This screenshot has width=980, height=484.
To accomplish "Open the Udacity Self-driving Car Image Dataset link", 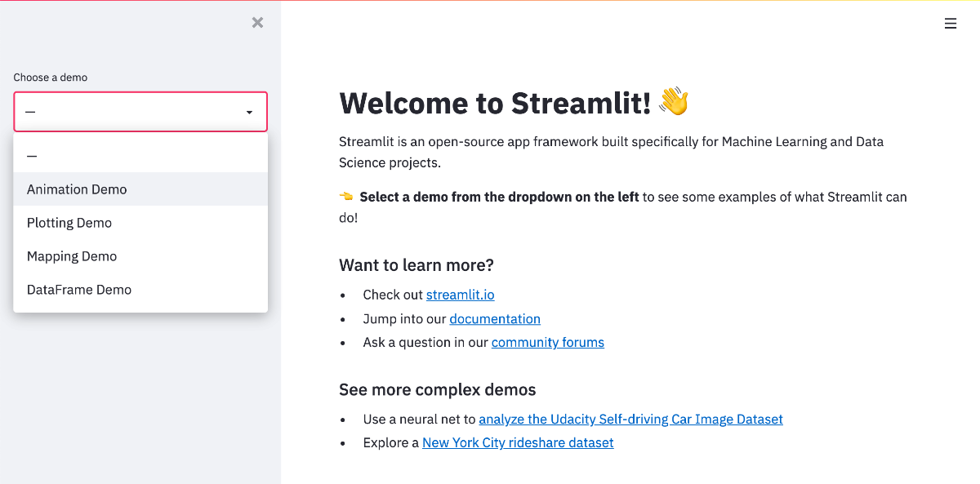I will 630,419.
